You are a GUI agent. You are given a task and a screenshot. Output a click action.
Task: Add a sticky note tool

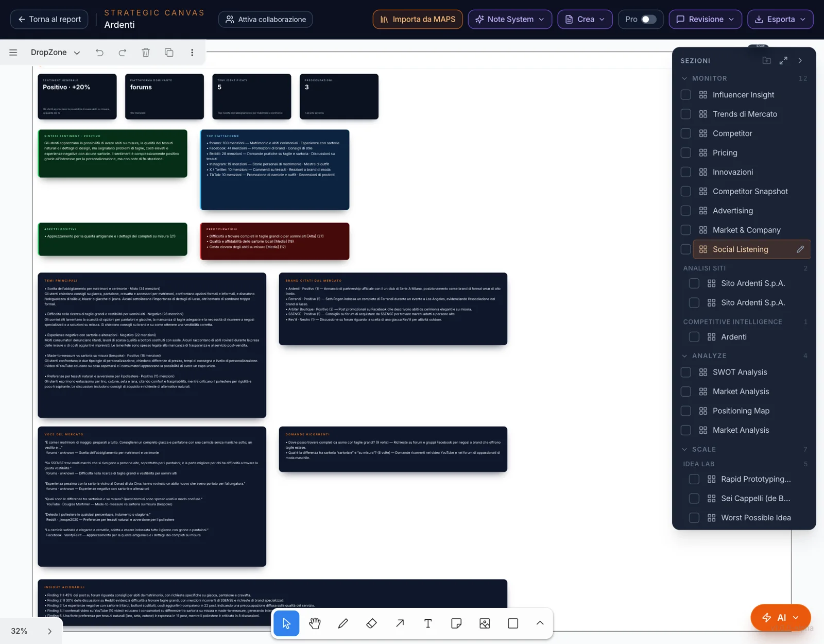tap(456, 623)
